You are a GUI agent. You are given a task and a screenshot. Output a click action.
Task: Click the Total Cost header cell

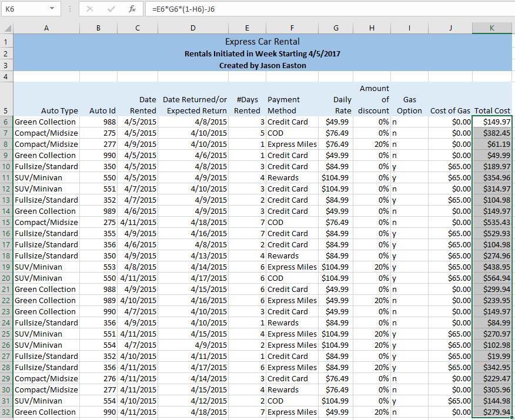pyautogui.click(x=492, y=110)
